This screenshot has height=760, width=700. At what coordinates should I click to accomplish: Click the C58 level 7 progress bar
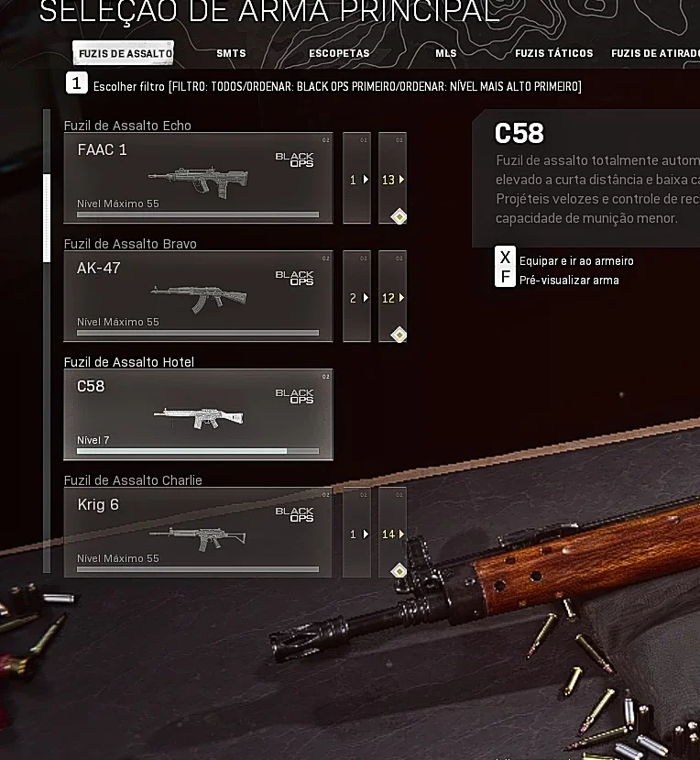click(x=198, y=451)
